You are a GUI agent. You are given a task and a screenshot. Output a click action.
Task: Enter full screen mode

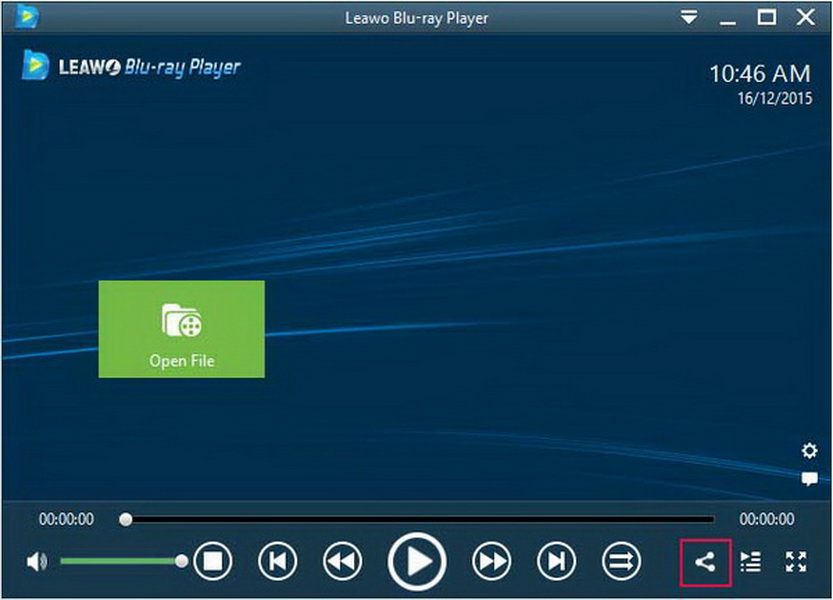point(796,562)
